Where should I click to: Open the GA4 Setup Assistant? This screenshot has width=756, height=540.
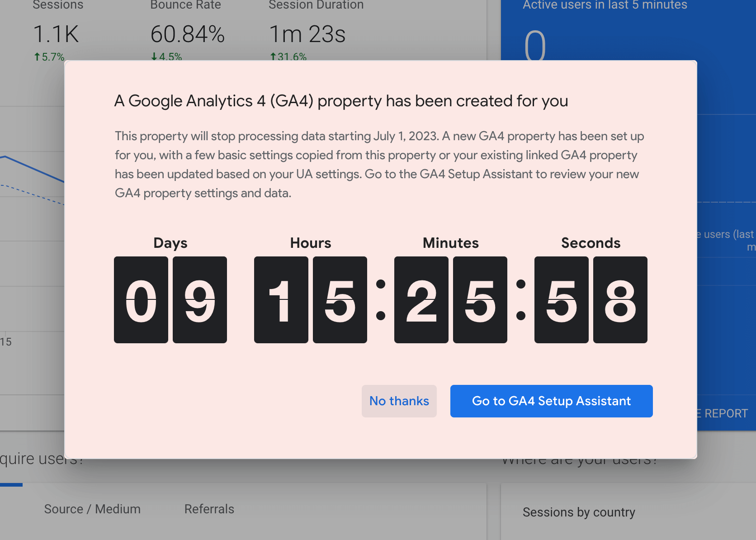coord(551,401)
